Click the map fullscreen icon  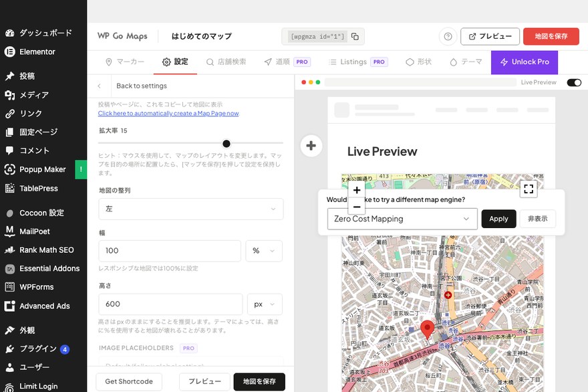click(x=529, y=189)
